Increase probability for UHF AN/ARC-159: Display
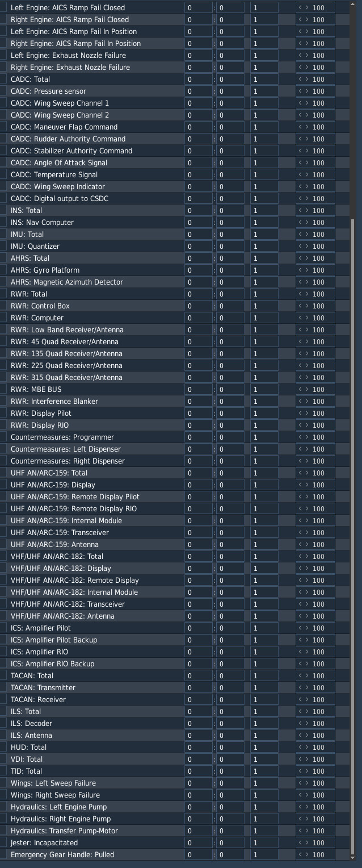Image resolution: width=362 pixels, height=868 pixels. 307,485
